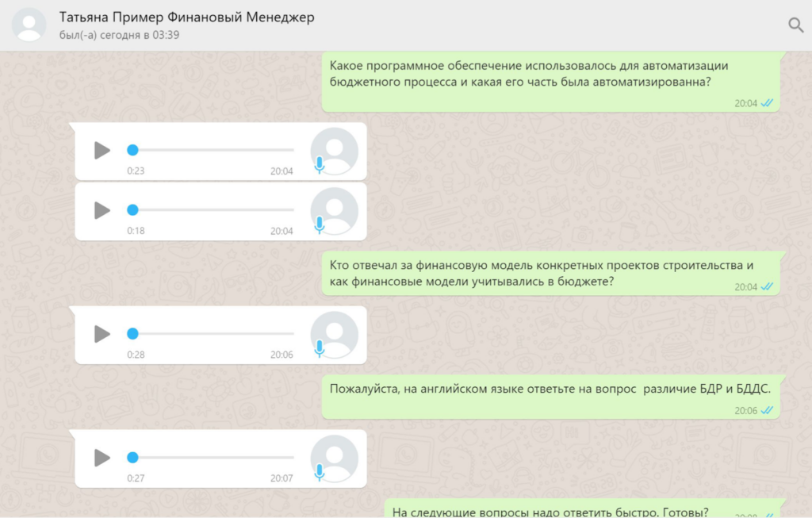Viewport: 812px width, 518px height.
Task: Open chat search
Action: coord(796,25)
